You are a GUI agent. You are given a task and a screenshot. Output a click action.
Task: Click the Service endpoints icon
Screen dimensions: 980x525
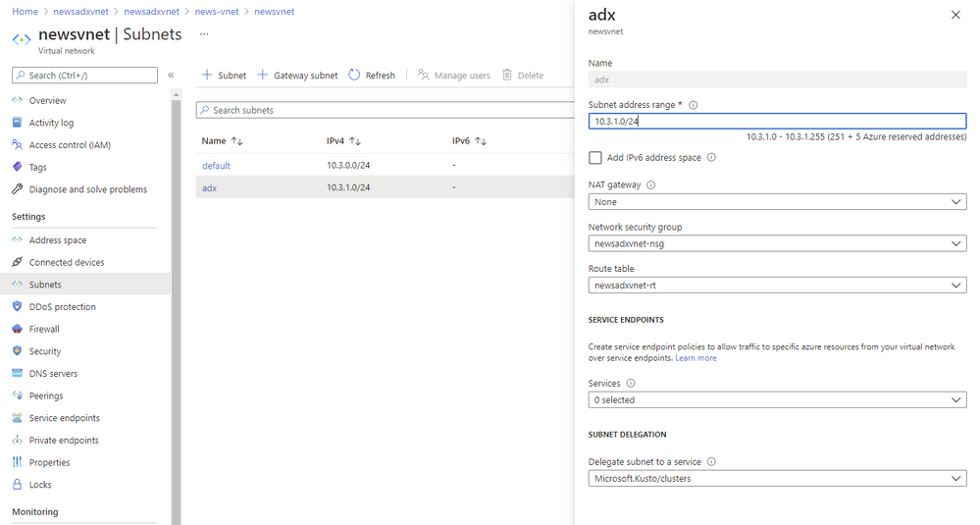click(17, 417)
